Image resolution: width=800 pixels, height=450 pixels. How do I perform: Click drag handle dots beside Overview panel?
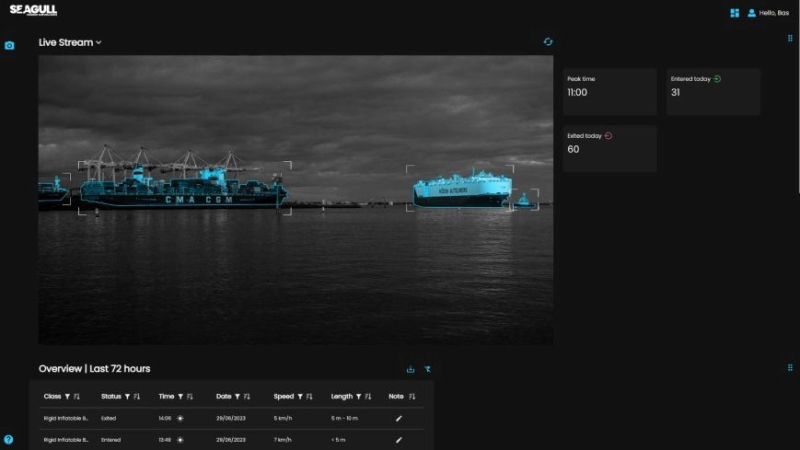[x=790, y=367]
